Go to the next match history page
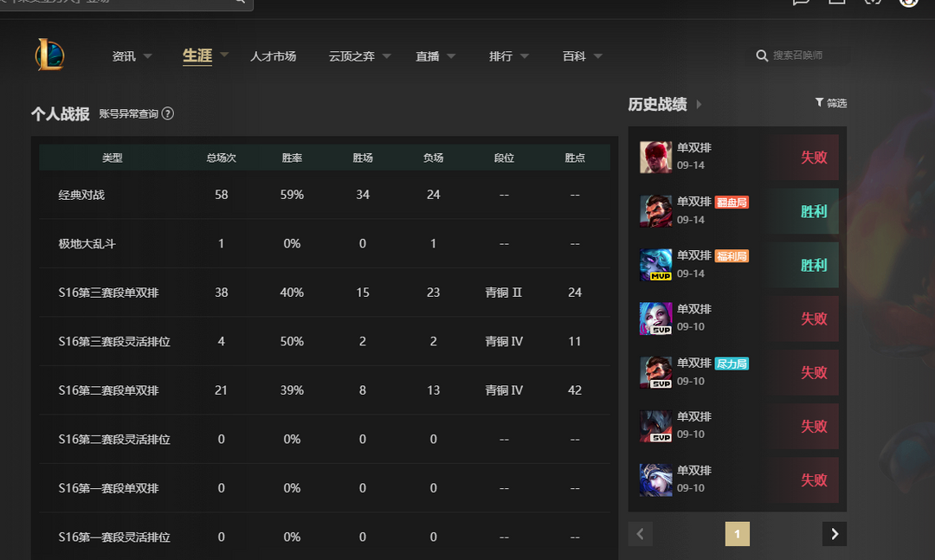 [x=835, y=534]
